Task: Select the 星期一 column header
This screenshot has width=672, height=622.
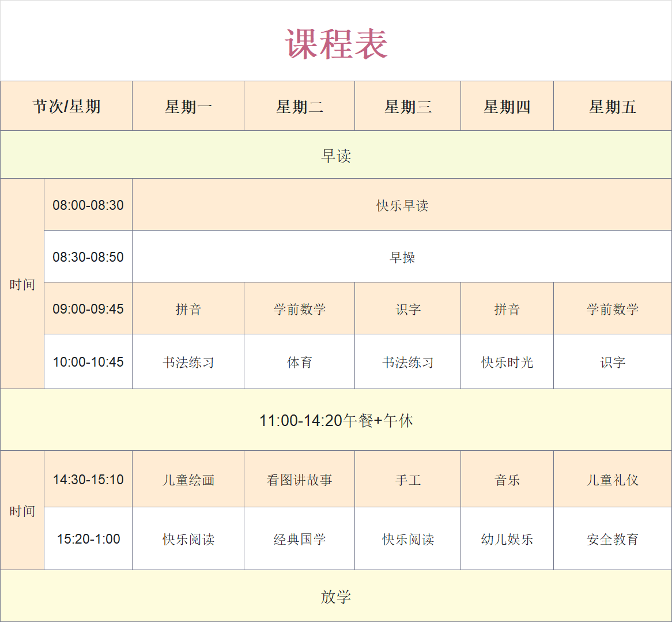Action: [188, 107]
